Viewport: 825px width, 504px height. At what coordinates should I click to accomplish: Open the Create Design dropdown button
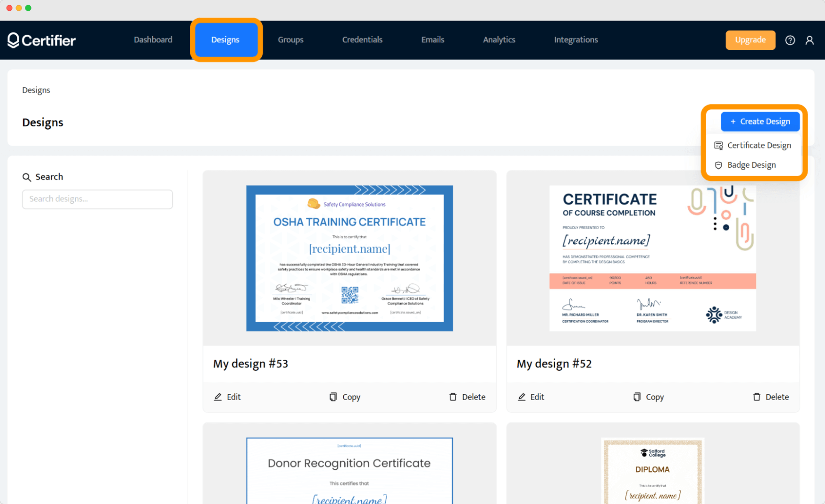click(760, 122)
